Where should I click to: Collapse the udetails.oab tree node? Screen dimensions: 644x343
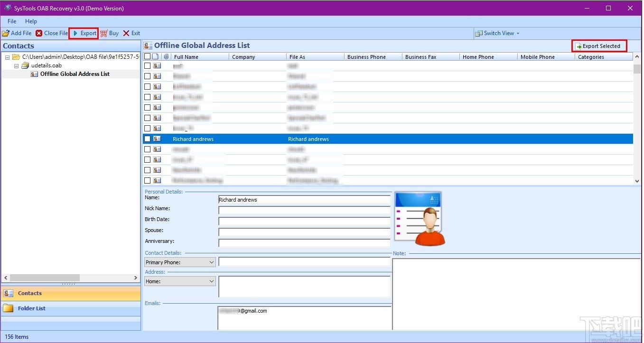(x=16, y=65)
